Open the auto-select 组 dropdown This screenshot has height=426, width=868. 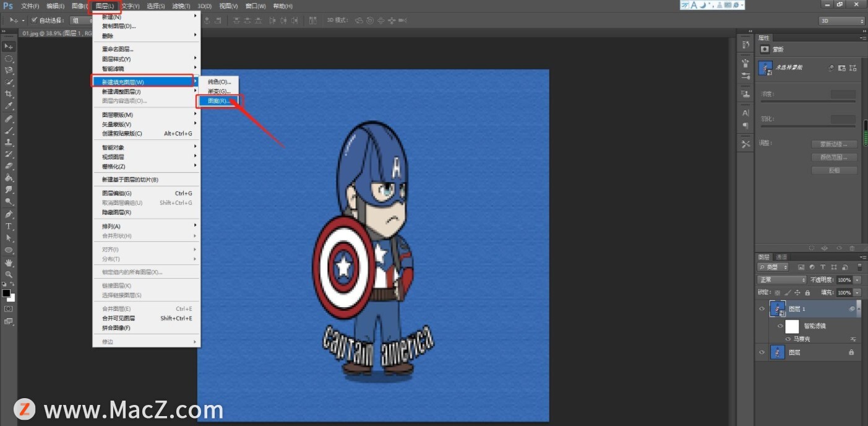coord(81,20)
